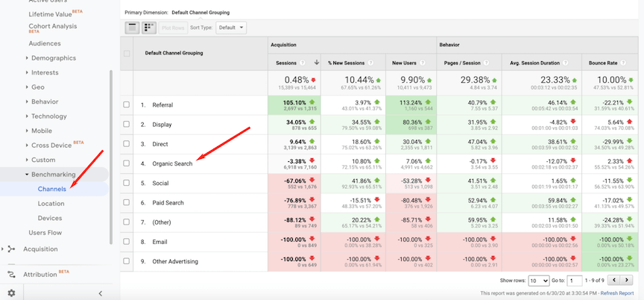
Task: Open the Sort Type Default dropdown
Action: click(231, 28)
